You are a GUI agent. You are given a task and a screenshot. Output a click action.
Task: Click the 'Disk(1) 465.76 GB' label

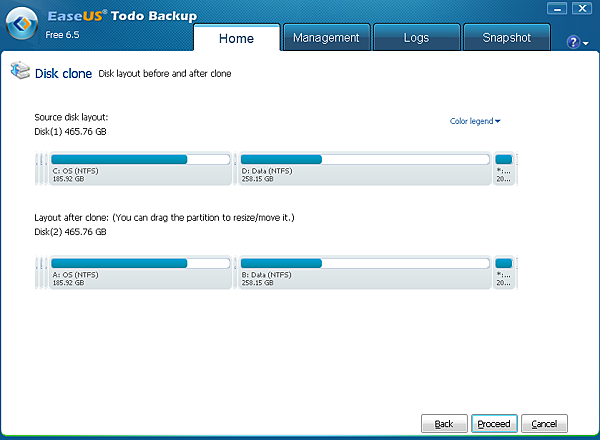[x=70, y=132]
